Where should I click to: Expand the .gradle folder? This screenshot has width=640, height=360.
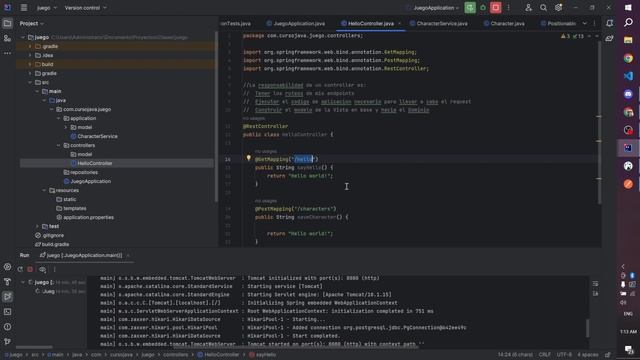(x=30, y=46)
